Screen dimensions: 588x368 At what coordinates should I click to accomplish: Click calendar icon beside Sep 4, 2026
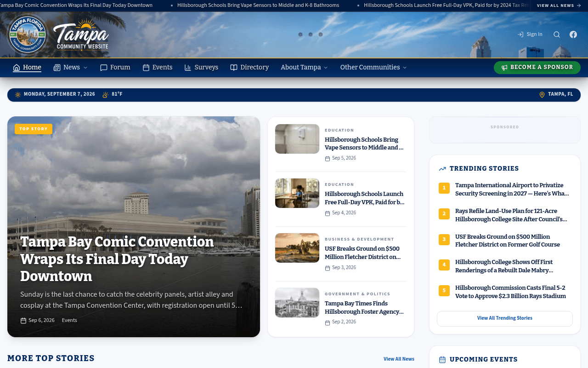point(328,213)
